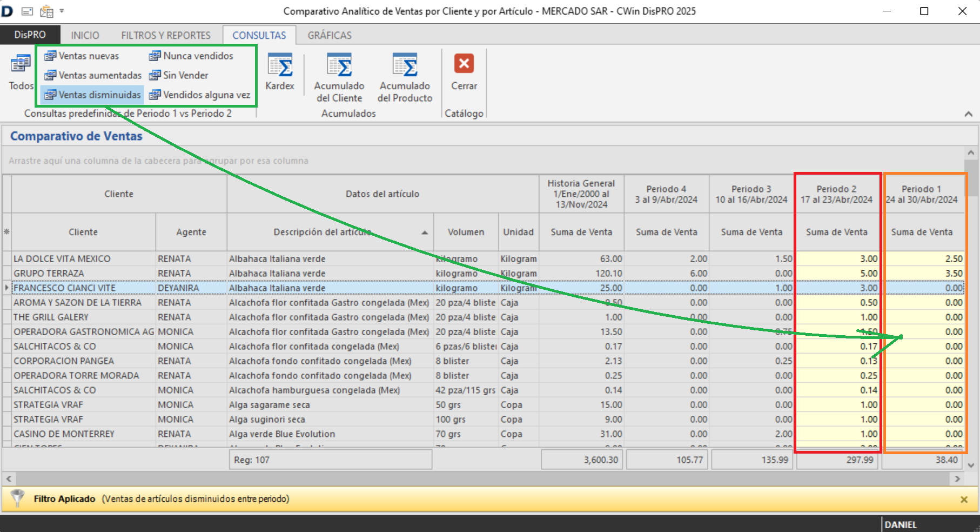Open the quick access customize dropdown arrow
Image resolution: width=980 pixels, height=532 pixels.
[62, 11]
